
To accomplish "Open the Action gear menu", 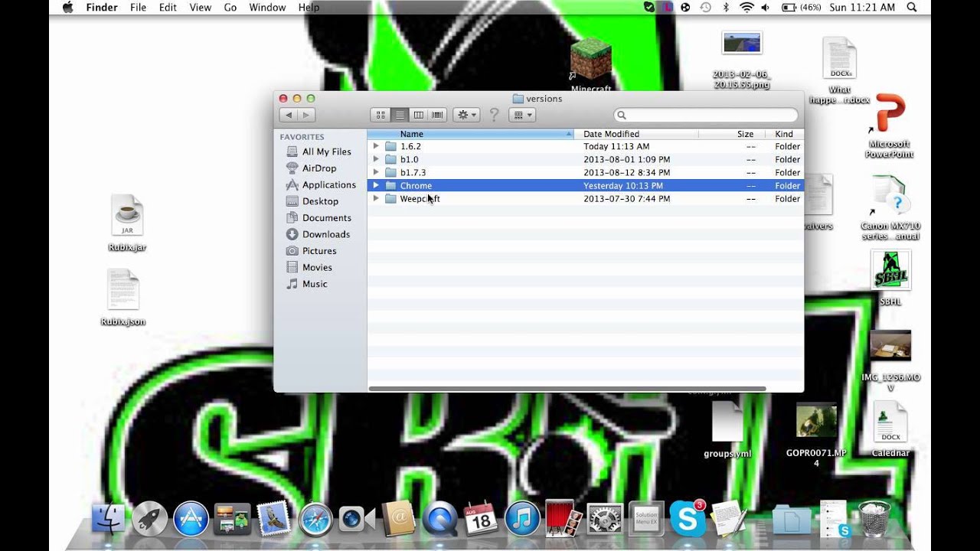I will click(466, 115).
